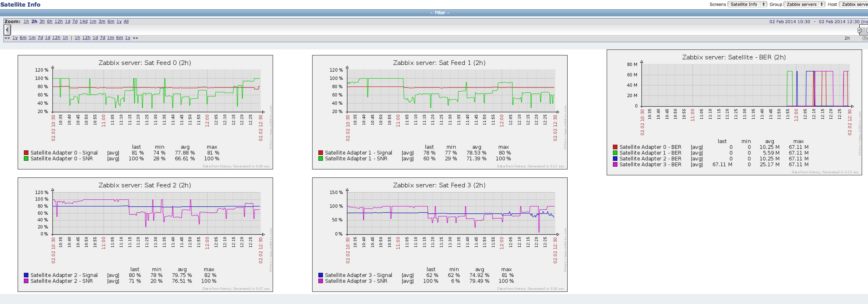Click the 02 Feb 2014 12:30 end date
Image resolution: width=868 pixels, height=304 pixels.
839,21
